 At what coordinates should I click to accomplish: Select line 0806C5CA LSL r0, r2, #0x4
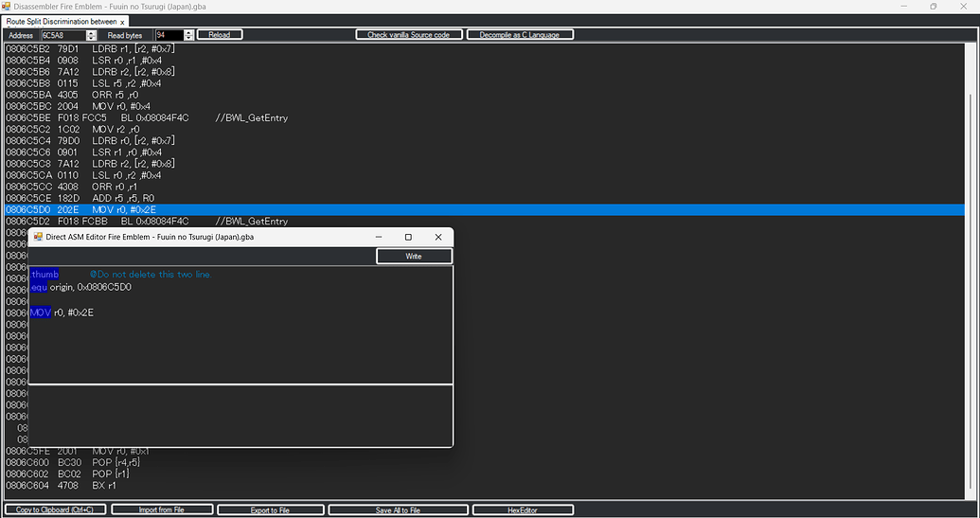coord(485,175)
